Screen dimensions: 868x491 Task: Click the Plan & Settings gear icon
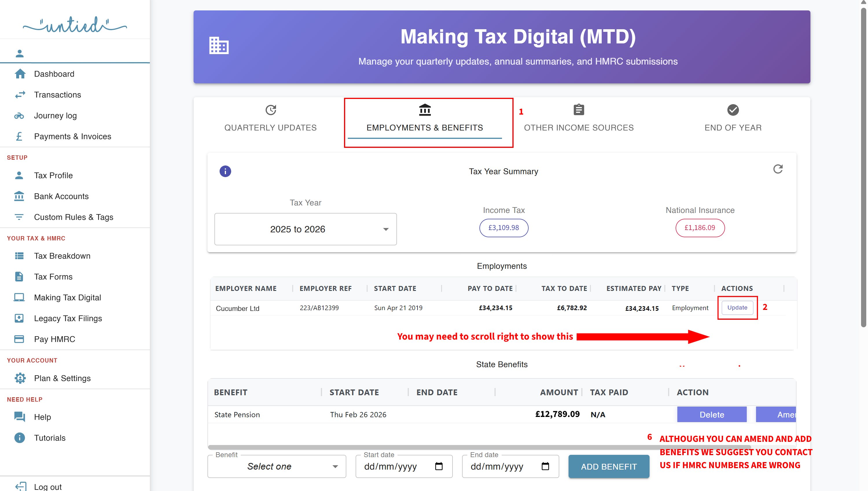tap(20, 378)
